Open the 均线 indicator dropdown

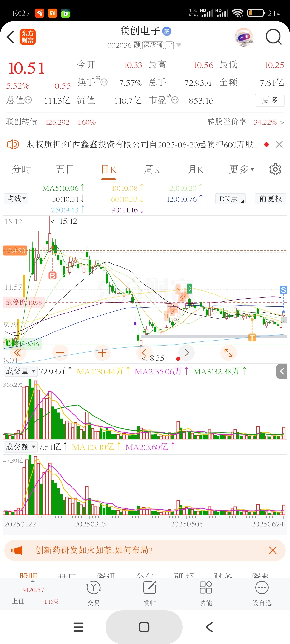tap(16, 199)
